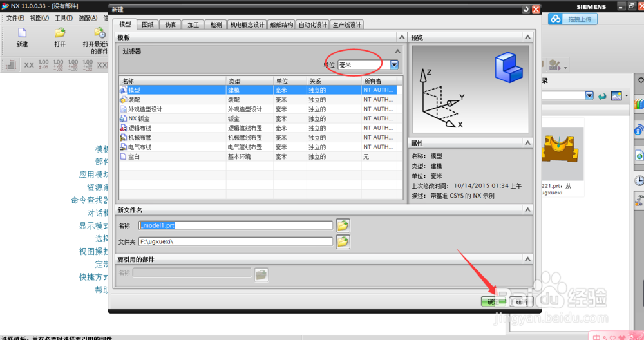
Task: Click the 打开 open folder toolbar icon
Action: (x=60, y=33)
